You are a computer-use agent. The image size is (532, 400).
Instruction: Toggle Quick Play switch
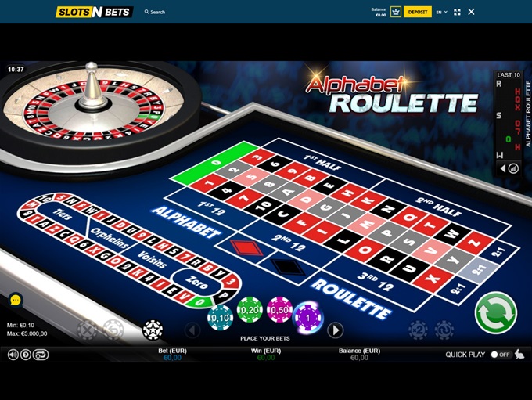501,355
